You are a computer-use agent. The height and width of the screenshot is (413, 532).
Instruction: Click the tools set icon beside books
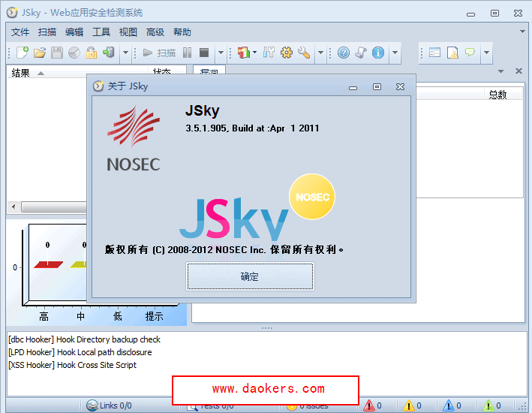[269, 53]
